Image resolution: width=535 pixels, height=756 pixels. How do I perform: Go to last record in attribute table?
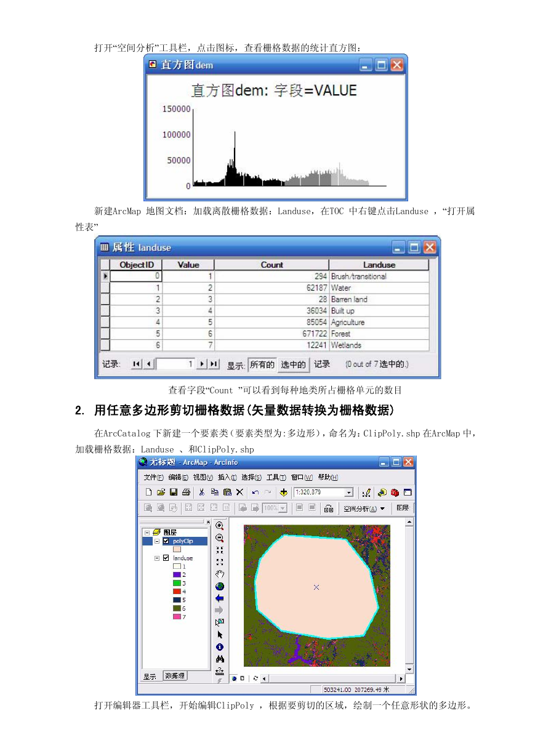click(x=213, y=364)
